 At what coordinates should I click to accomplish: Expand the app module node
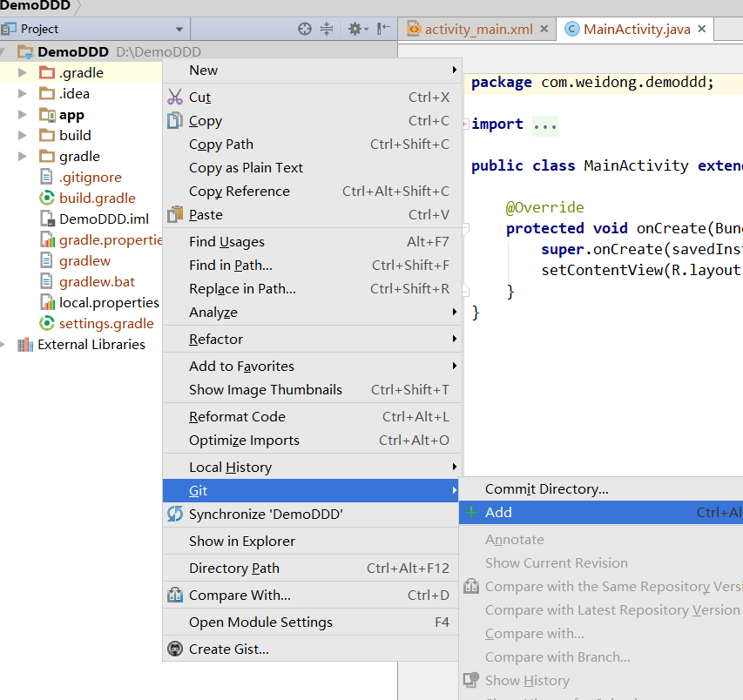point(23,114)
